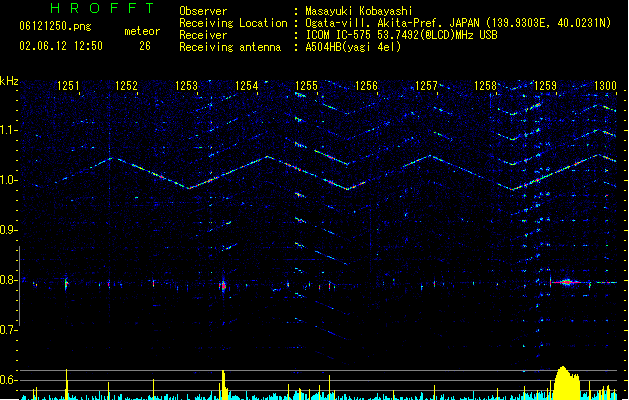Select the file name 06121250.png
Viewport: 629px width, 400px height.
click(55, 26)
